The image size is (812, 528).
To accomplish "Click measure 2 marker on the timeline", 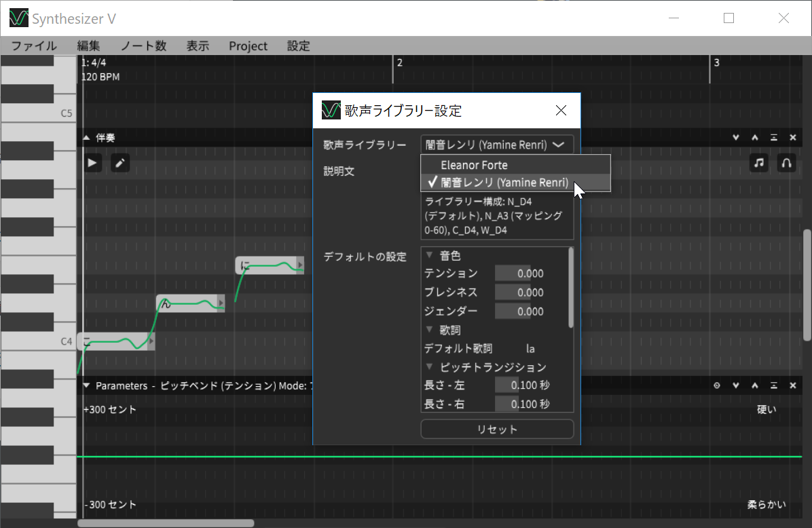I will click(400, 62).
